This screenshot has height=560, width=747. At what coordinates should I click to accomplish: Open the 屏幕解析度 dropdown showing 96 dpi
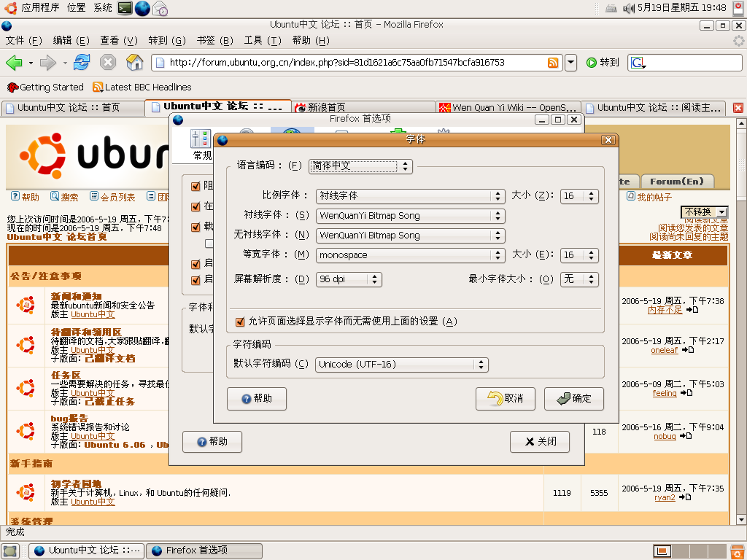[349, 279]
